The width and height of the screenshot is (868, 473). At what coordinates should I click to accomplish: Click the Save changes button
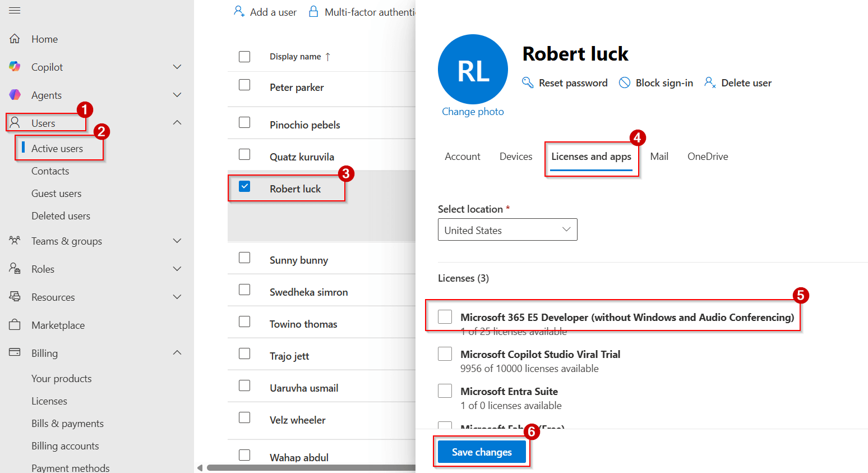pos(481,452)
